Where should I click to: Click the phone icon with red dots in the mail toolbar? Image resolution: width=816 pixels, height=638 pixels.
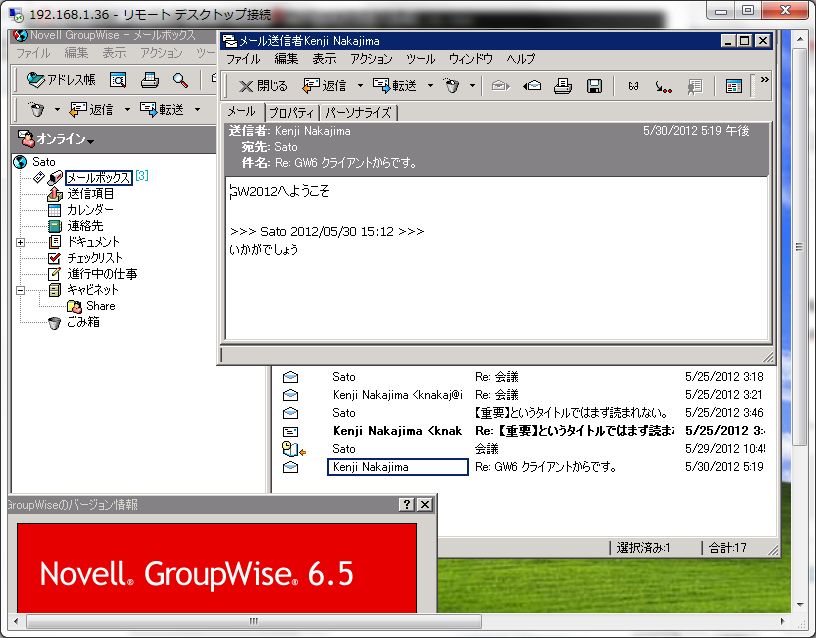coord(663,86)
